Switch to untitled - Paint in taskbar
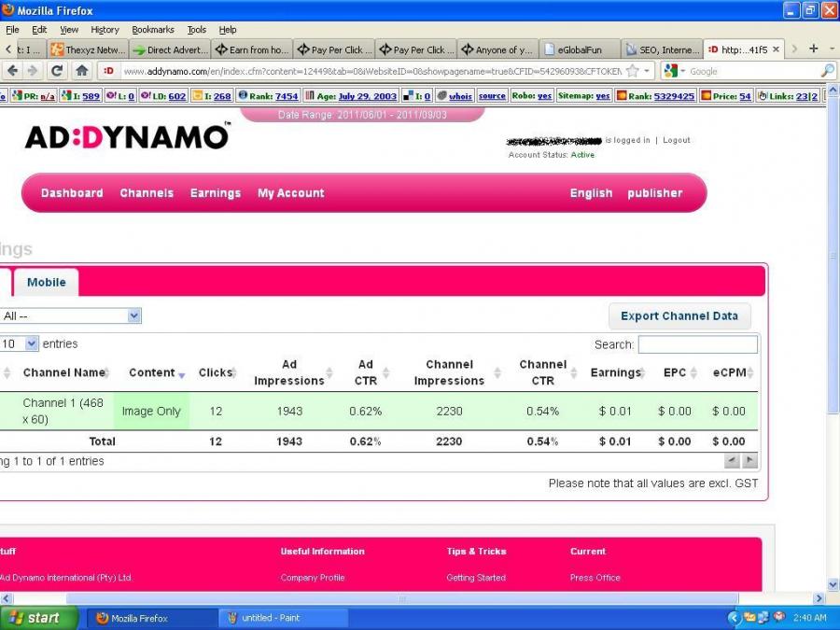The height and width of the screenshot is (630, 840). (284, 618)
